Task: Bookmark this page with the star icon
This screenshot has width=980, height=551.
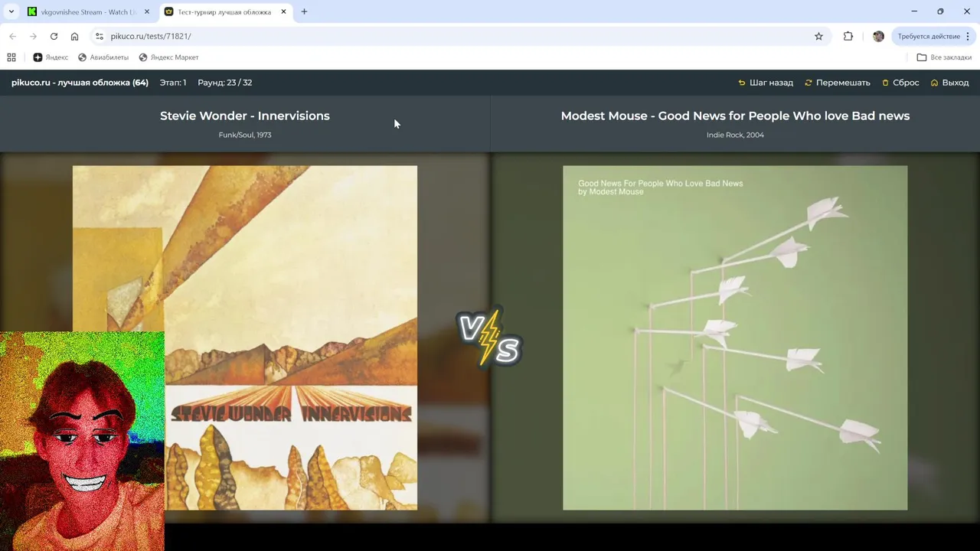Action: [x=818, y=36]
